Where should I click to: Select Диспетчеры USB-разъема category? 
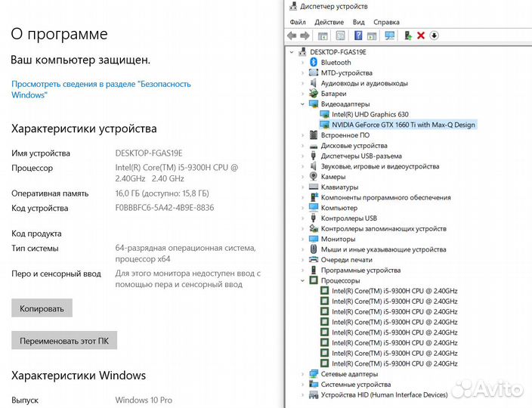pyautogui.click(x=361, y=156)
